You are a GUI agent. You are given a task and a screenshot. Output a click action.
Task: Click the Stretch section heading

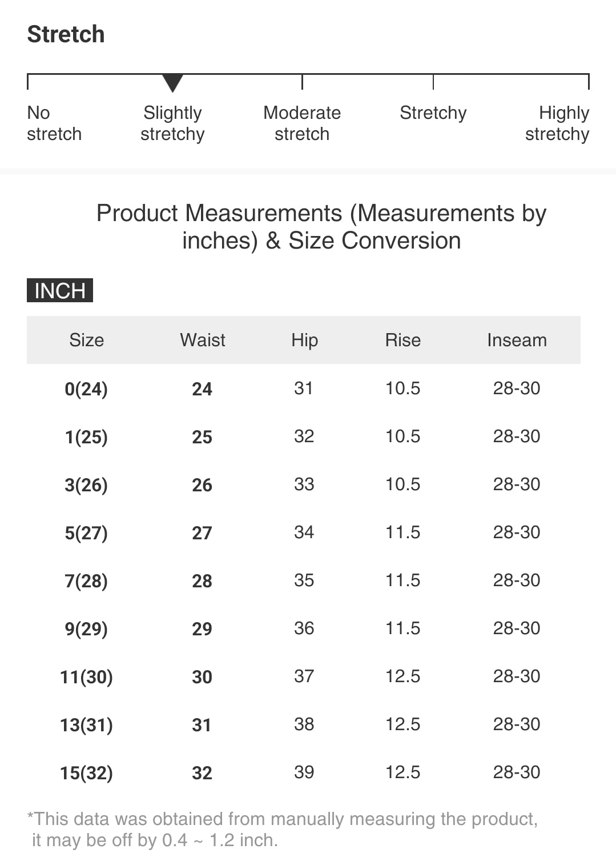[66, 34]
